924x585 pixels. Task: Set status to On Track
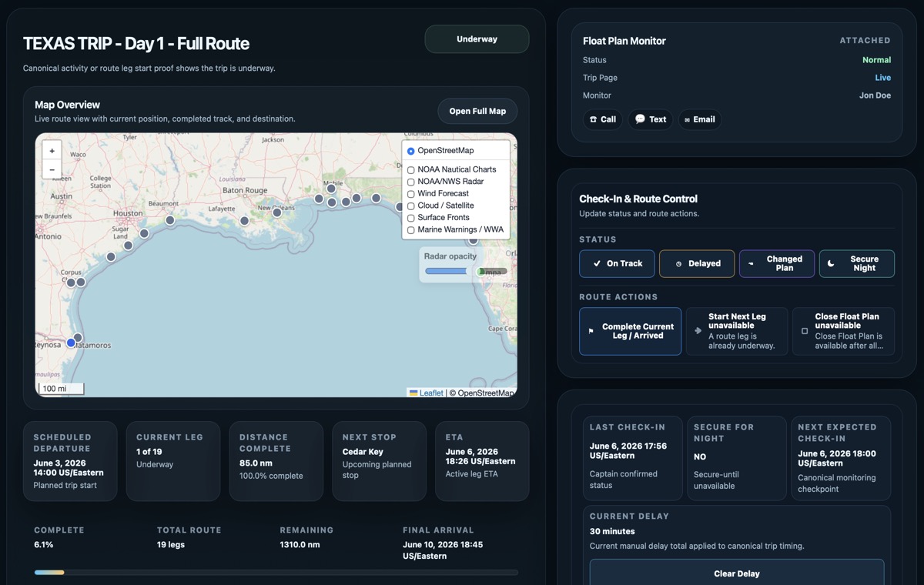point(617,263)
